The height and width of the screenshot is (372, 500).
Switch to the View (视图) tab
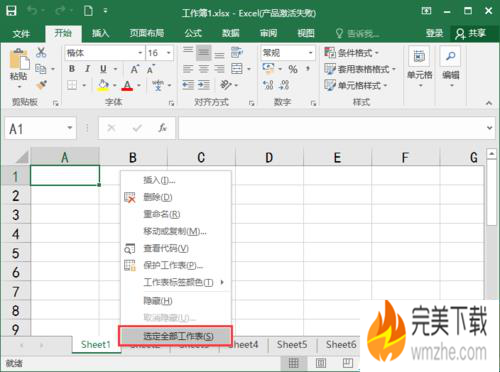(306, 33)
